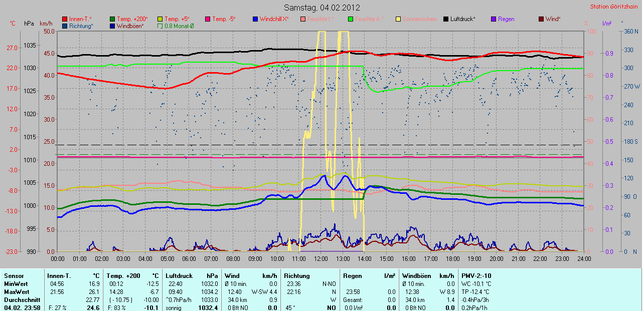The height and width of the screenshot is (311, 644).
Task: Select the black Luftdruck legend square
Action: click(x=446, y=19)
